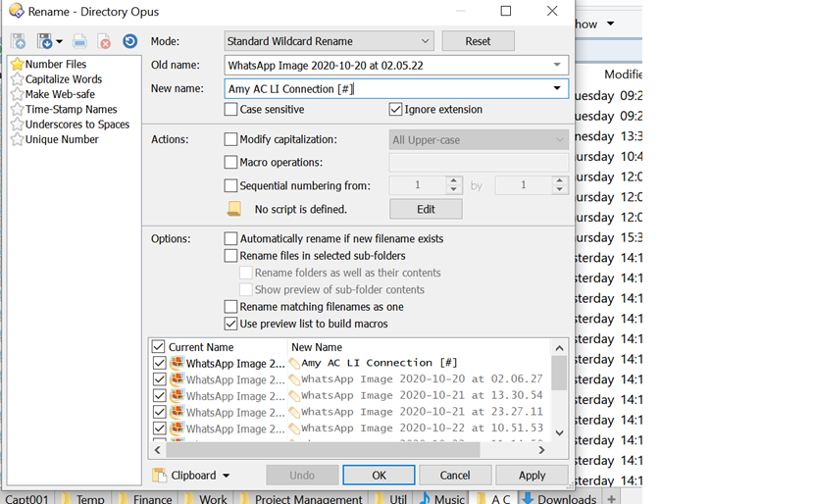Select the Make Web-safe preset
The width and height of the screenshot is (813, 504).
click(x=60, y=94)
